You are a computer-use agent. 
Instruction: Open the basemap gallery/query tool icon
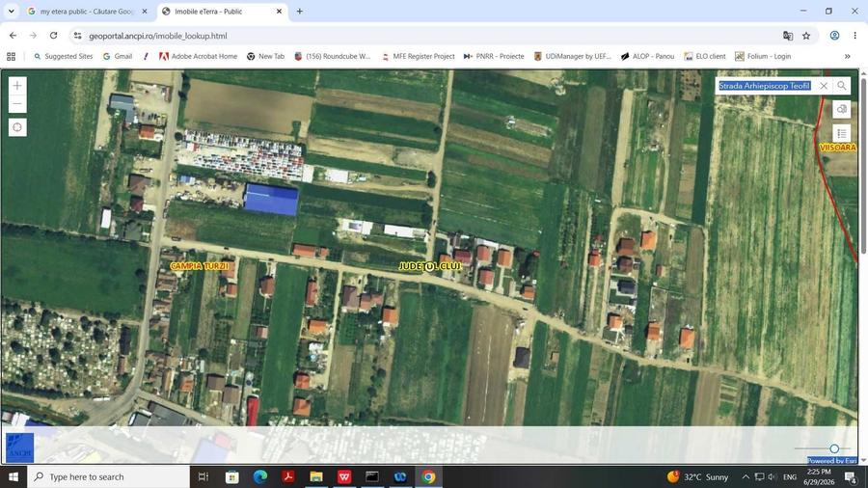point(841,109)
